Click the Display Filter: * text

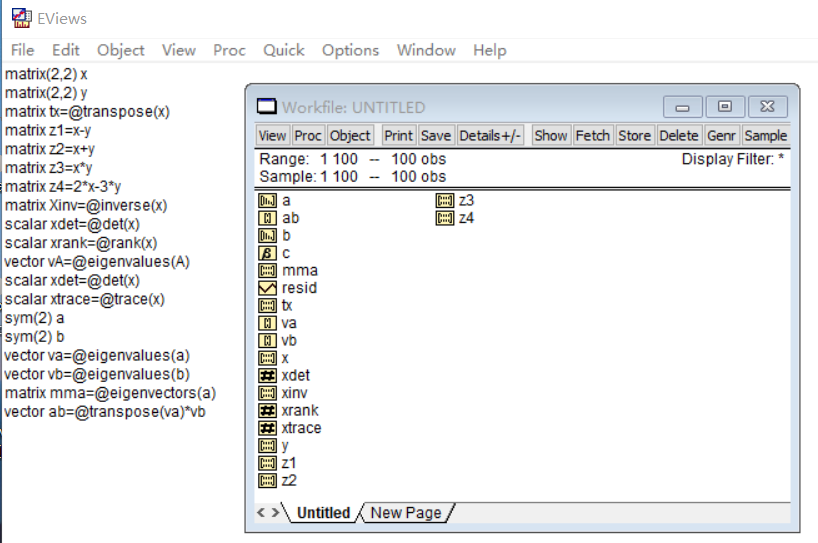[733, 159]
